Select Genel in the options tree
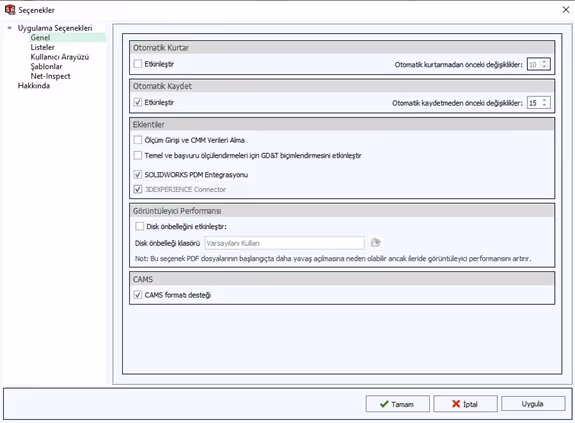Image resolution: width=575 pixels, height=423 pixels. click(40, 37)
